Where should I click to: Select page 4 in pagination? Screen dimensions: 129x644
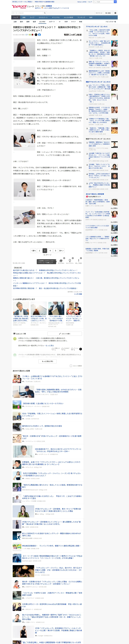click(x=50, y=251)
